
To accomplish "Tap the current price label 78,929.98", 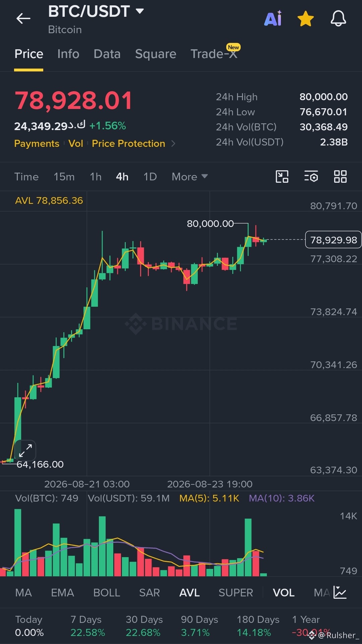I will [x=334, y=240].
